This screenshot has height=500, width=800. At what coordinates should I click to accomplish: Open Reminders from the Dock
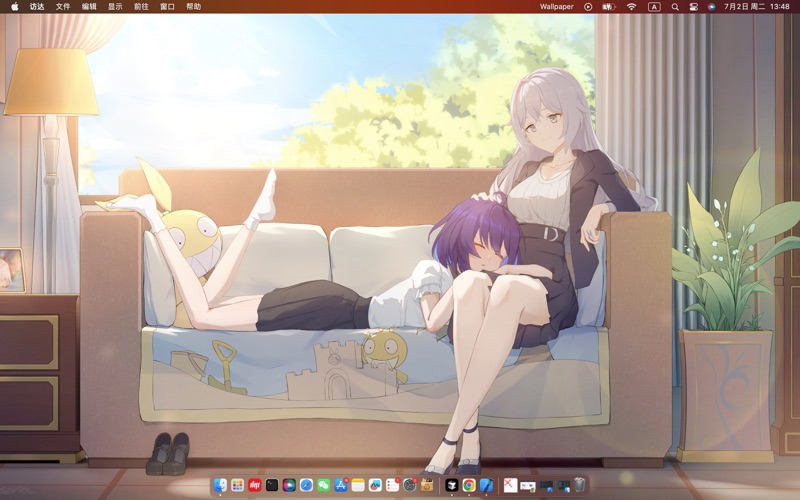coord(392,484)
